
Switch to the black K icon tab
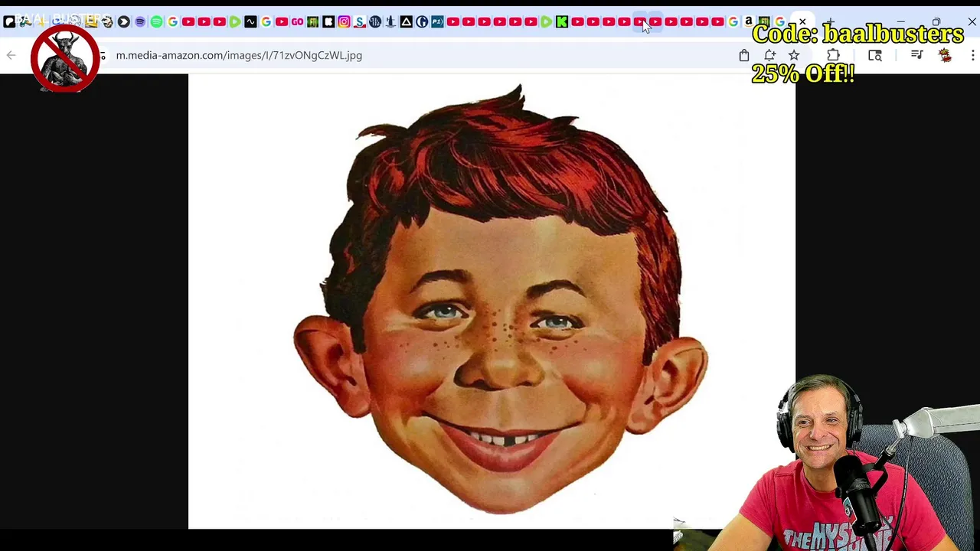[x=328, y=21]
